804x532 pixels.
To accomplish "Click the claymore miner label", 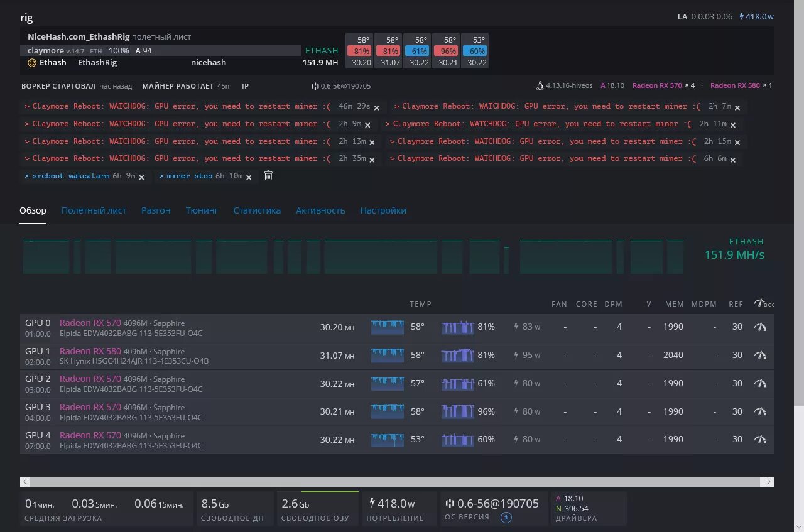I will point(46,50).
